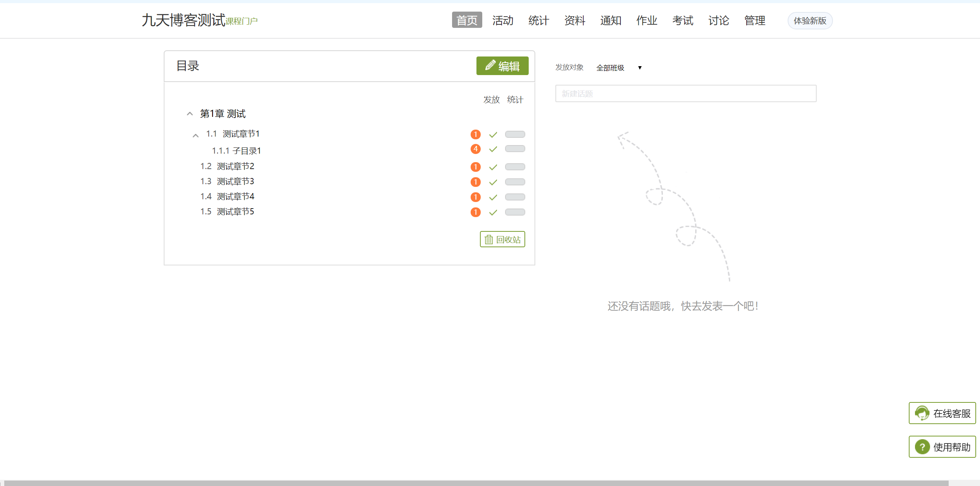
Task: Collapse the 第1章 测试 chapter
Action: point(190,113)
